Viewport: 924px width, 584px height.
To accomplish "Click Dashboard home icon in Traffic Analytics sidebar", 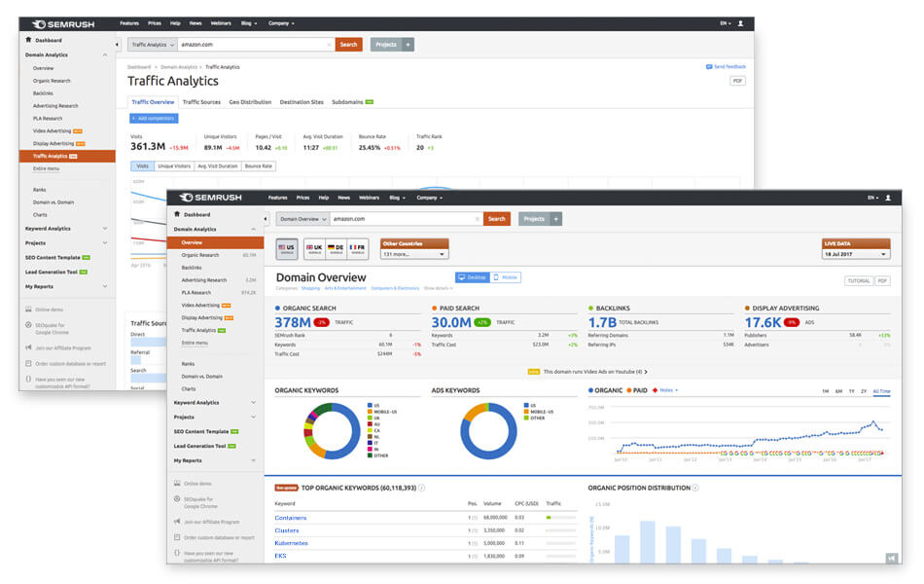I will point(28,40).
